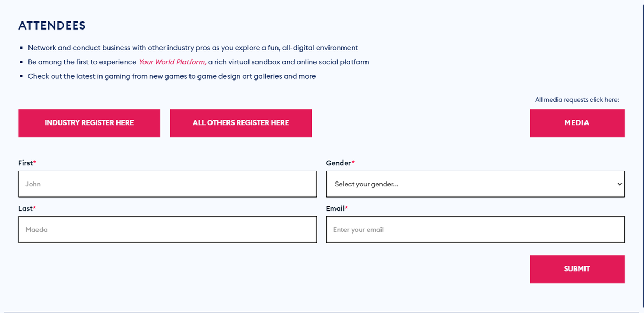Focus the Last name input field
Image resolution: width=644 pixels, height=313 pixels.
pyautogui.click(x=167, y=230)
